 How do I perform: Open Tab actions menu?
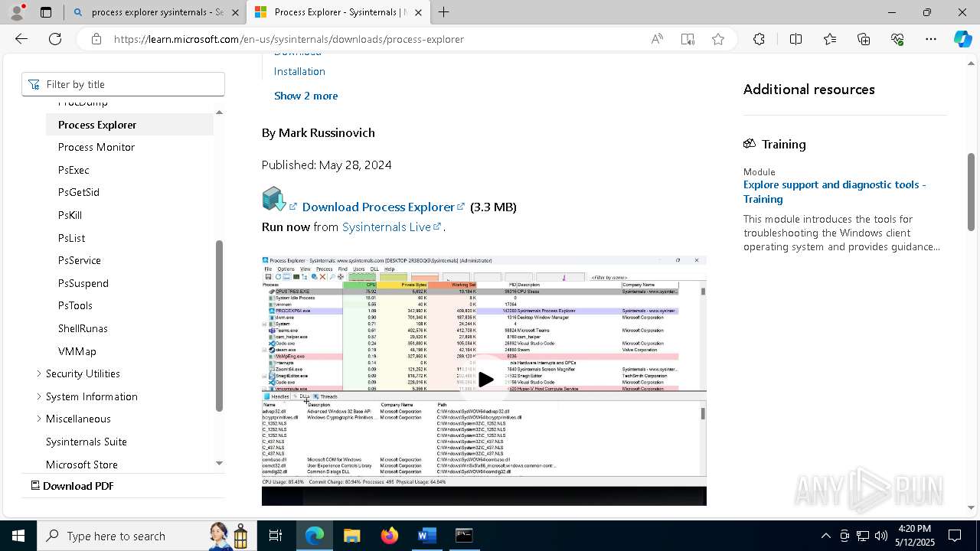46,12
